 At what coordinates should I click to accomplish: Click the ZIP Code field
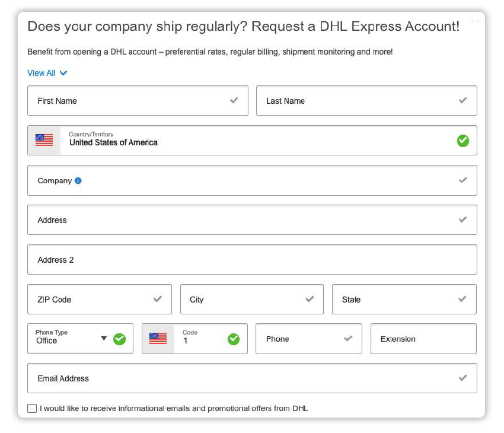pyautogui.click(x=89, y=300)
